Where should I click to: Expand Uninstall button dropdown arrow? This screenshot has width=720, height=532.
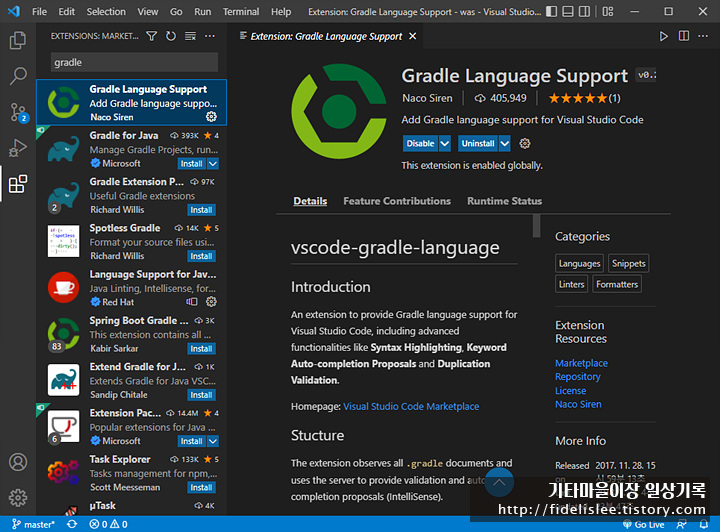pos(504,144)
